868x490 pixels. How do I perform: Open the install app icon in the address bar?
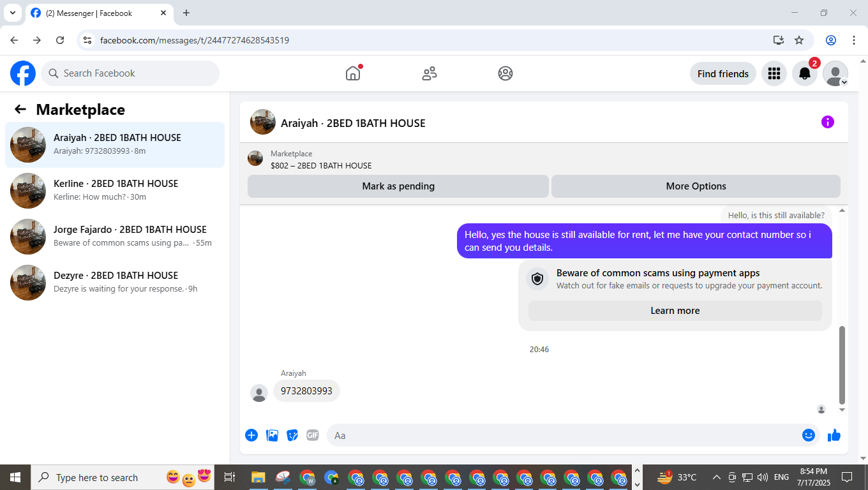coord(779,40)
